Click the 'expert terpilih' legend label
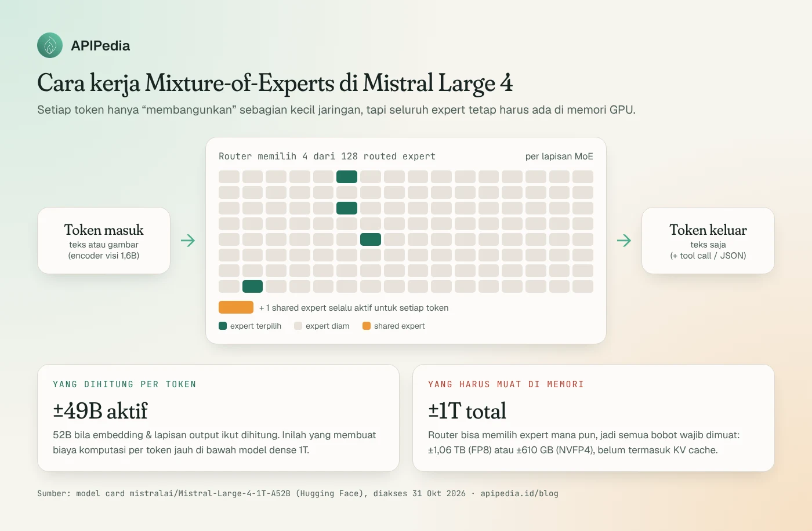Viewport: 812px width, 531px height. (256, 326)
